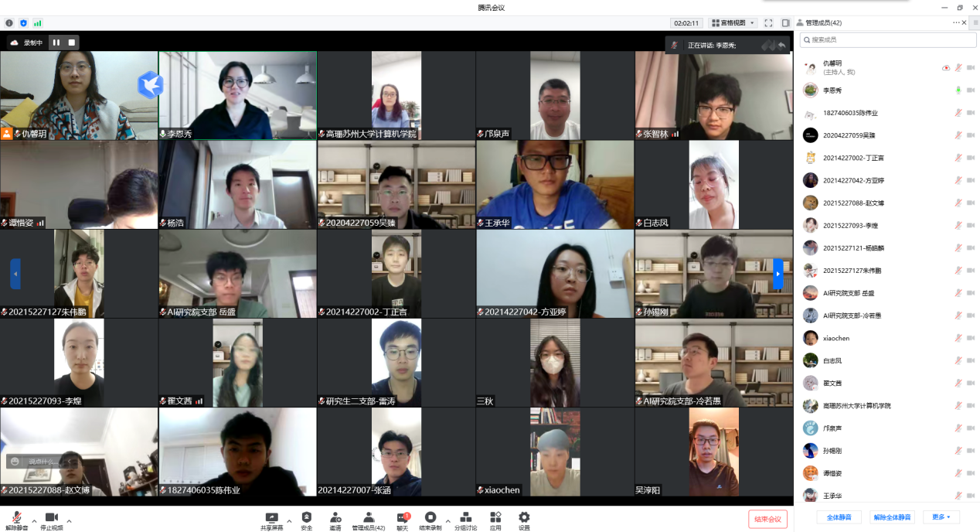Toggle camera with 停止视频 button

[x=51, y=519]
